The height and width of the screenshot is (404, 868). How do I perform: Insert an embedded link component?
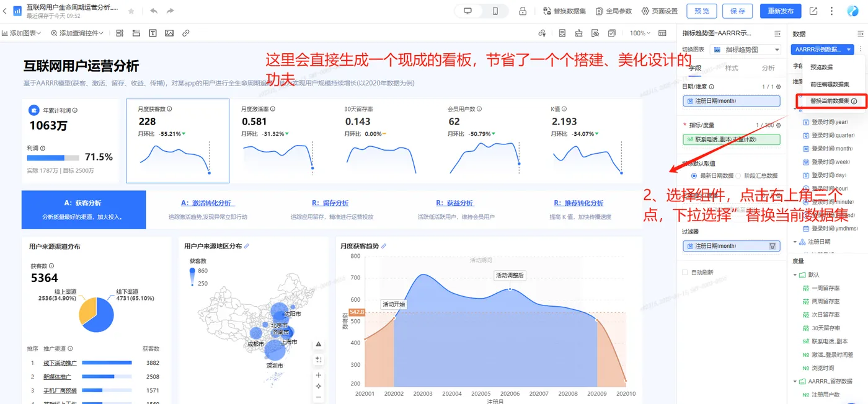click(x=186, y=33)
